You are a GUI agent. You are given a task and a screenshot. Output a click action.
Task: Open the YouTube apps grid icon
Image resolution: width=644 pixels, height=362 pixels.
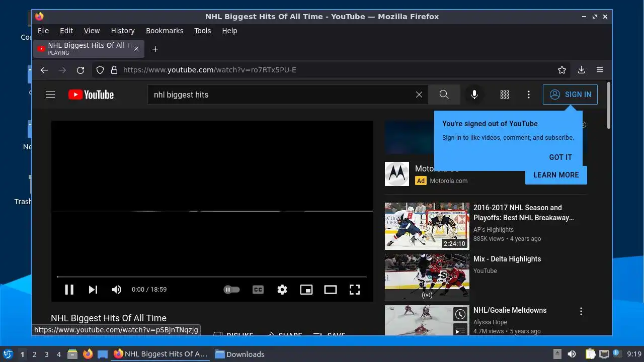(505, 95)
